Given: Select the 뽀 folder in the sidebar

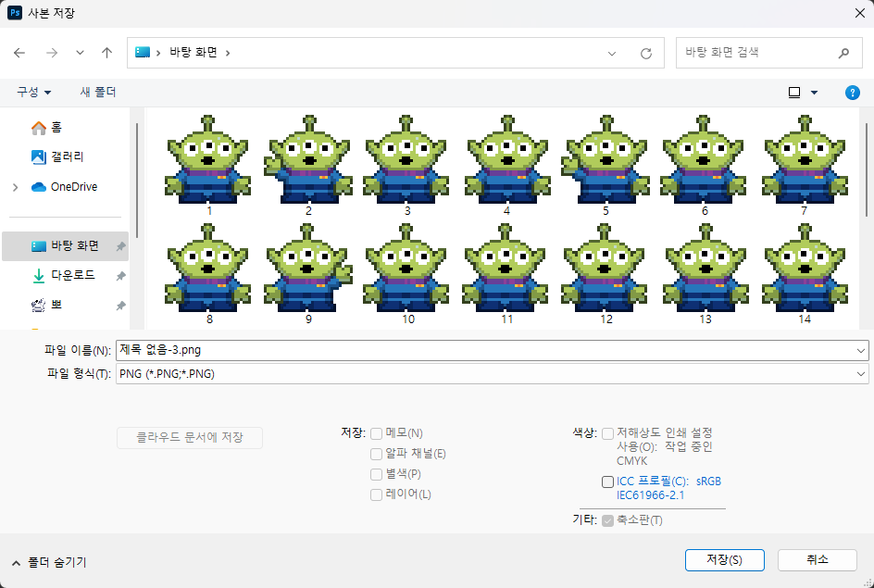Looking at the screenshot, I should (x=47, y=305).
